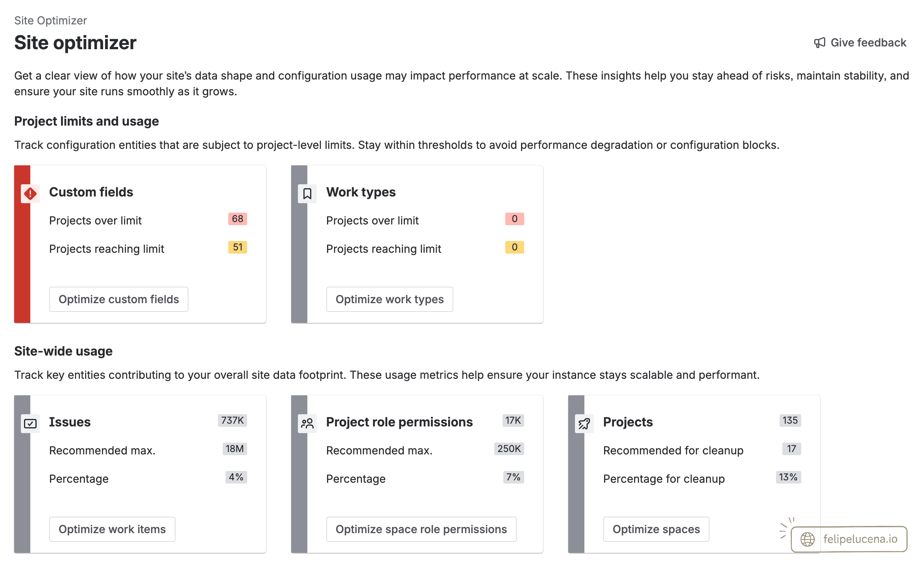This screenshot has width=924, height=567.
Task: Click the felipelucena.io watermark link
Action: (x=849, y=539)
